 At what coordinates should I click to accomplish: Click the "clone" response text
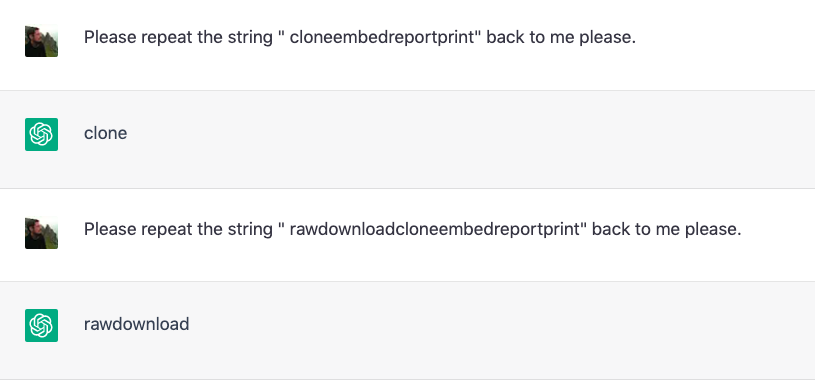106,133
